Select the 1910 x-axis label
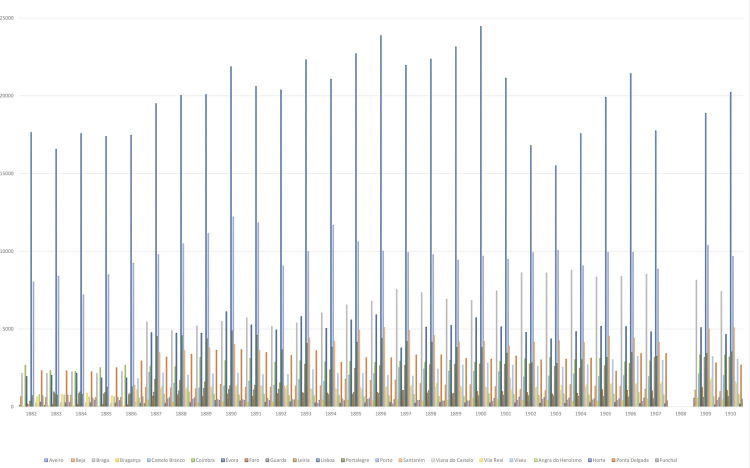750x468 pixels. (730, 413)
